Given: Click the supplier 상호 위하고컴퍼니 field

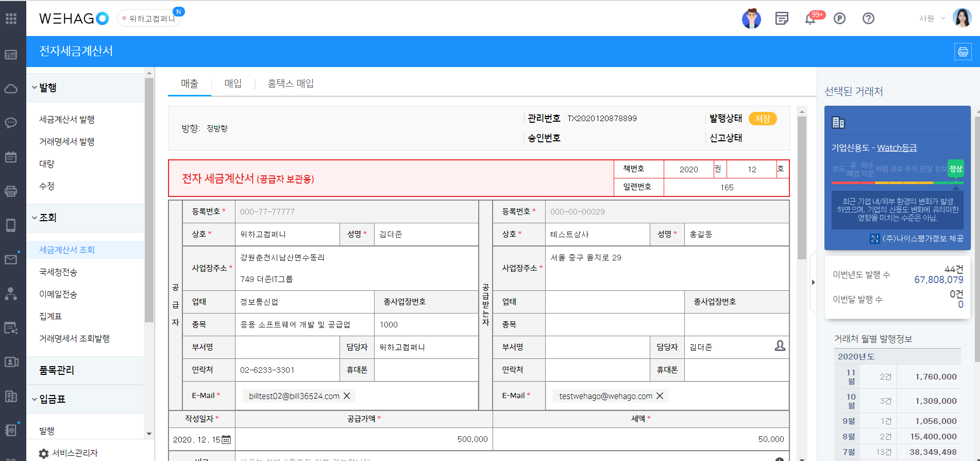Looking at the screenshot, I should pos(288,235).
